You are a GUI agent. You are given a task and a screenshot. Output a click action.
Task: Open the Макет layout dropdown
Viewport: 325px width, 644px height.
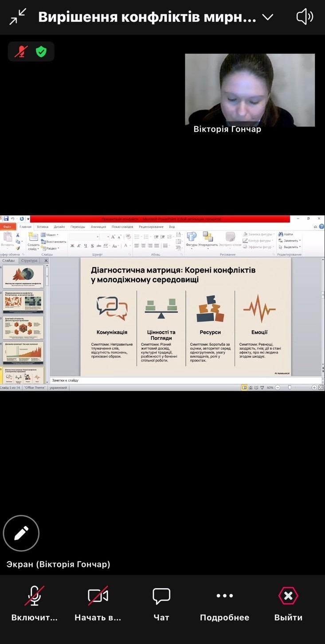tap(50, 235)
